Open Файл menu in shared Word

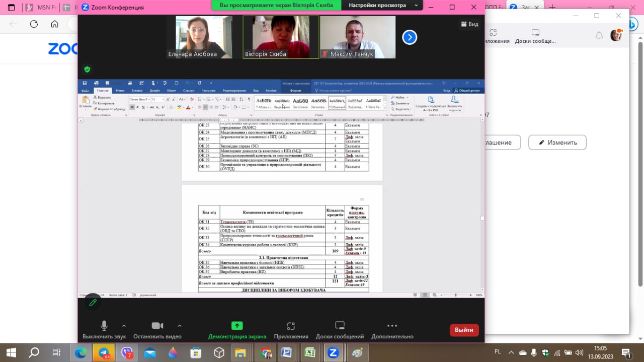[x=85, y=91]
